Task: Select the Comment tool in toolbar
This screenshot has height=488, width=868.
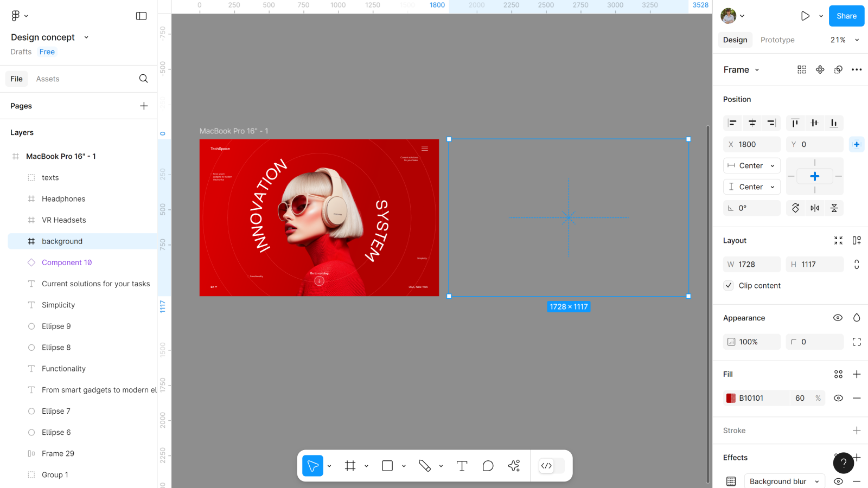Action: click(488, 466)
